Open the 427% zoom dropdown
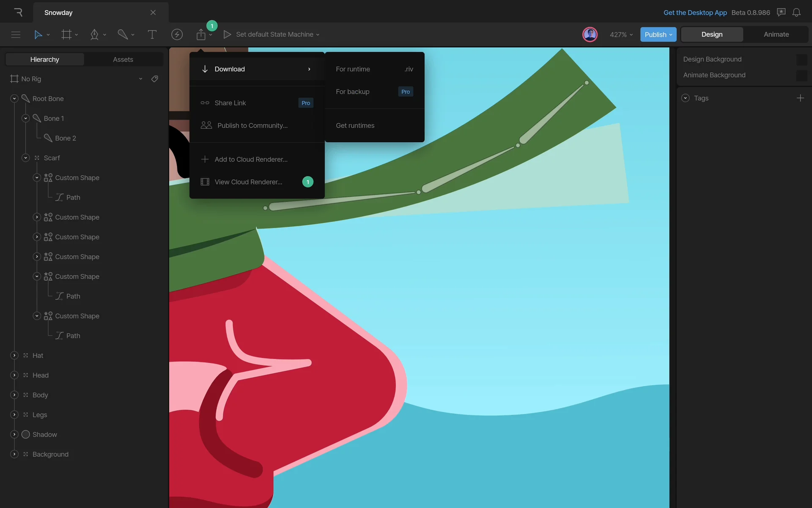Screen dimensions: 812x508 click(621, 35)
